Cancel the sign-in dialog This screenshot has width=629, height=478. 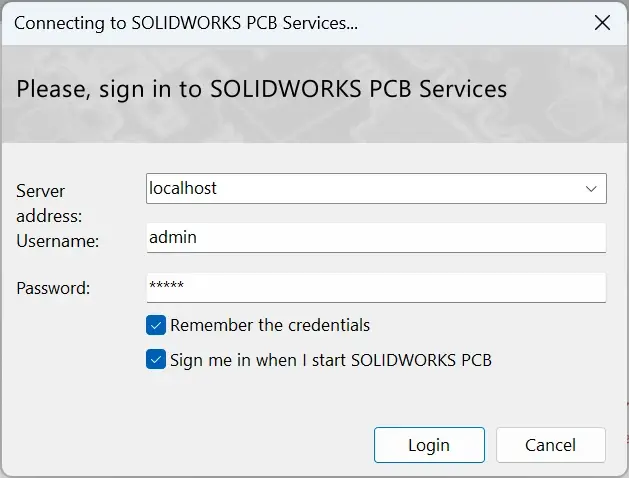click(x=551, y=445)
